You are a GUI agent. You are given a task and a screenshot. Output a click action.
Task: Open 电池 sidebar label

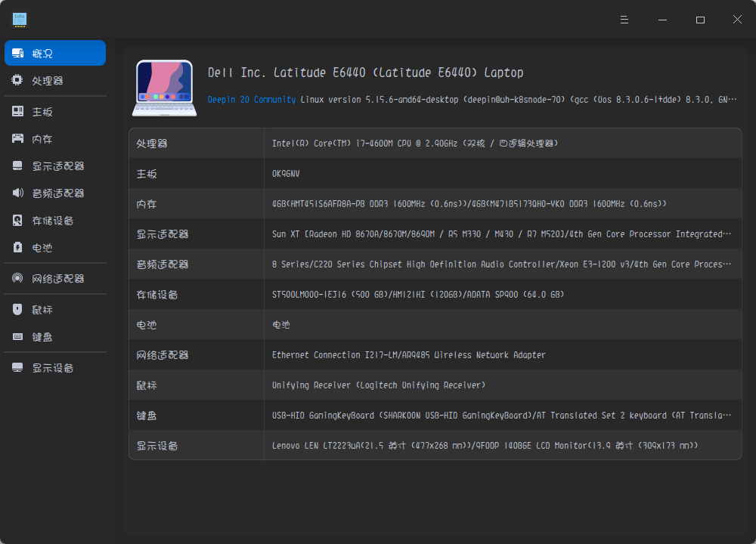click(42, 248)
